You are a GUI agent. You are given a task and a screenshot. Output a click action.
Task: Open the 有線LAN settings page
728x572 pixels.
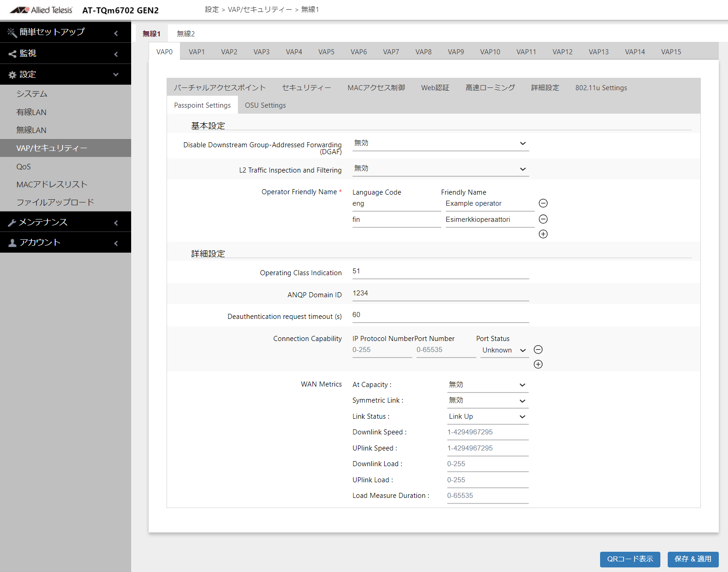(x=65, y=112)
